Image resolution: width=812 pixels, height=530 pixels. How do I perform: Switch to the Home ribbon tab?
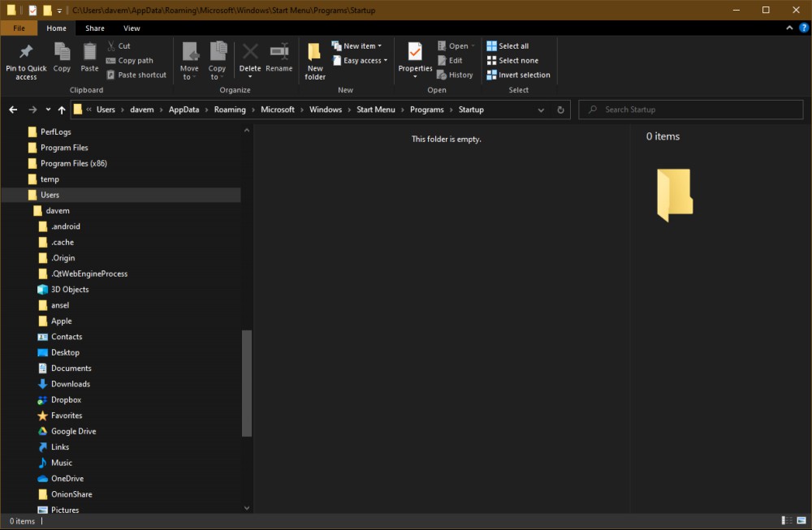[57, 28]
